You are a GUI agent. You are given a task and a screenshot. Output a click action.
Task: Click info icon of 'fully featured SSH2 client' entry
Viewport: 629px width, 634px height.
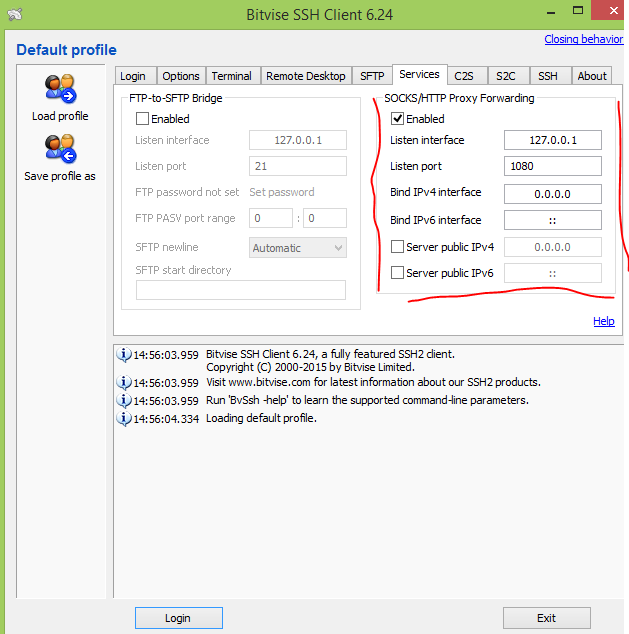[x=124, y=355]
